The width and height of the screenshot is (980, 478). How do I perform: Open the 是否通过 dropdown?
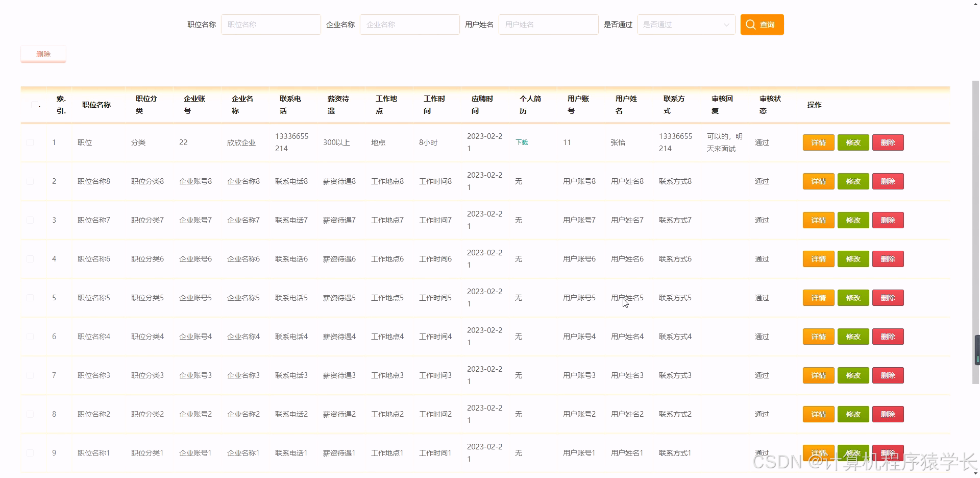(x=686, y=25)
